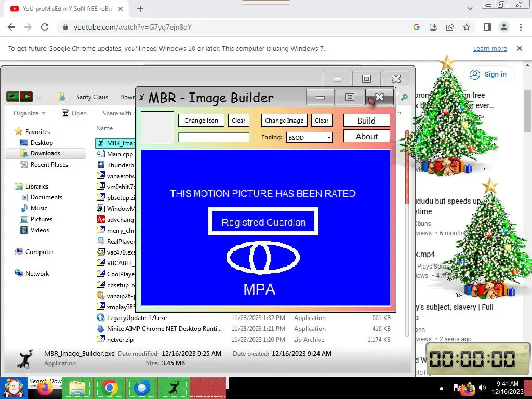
Task: Bookmark this page with the star icon
Action: 467,27
